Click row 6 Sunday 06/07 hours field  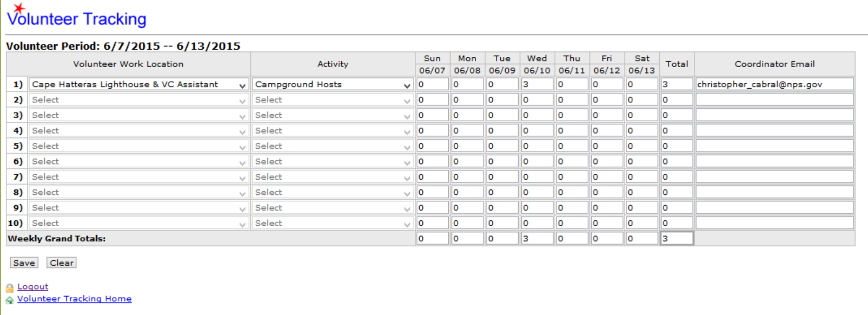click(x=433, y=161)
